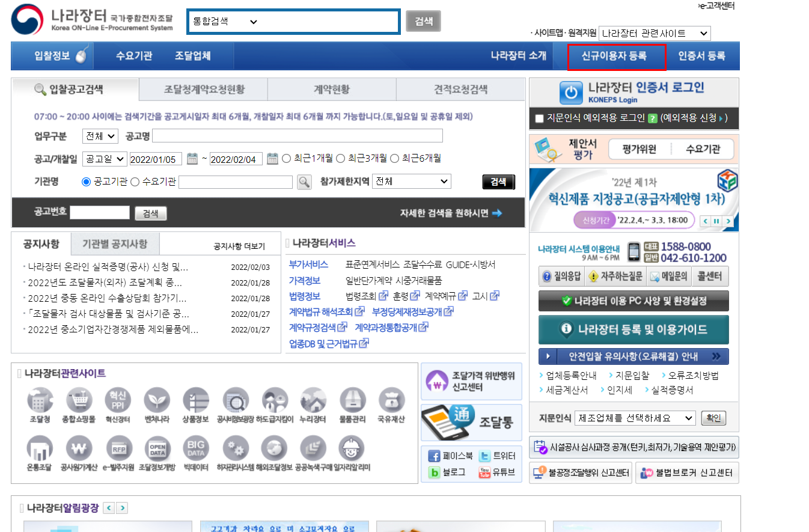Click the black 검색 button beside 참가제한지역
Image resolution: width=809 pixels, height=532 pixels.
(499, 182)
